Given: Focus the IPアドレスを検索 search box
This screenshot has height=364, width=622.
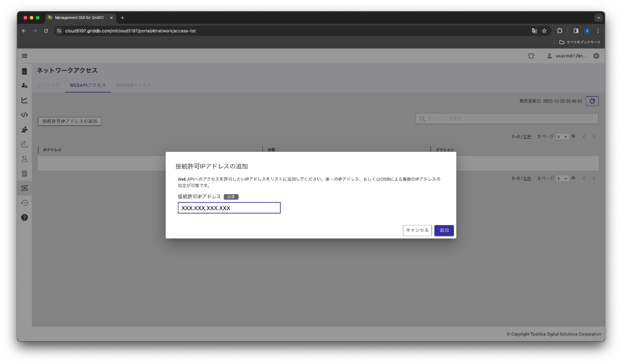Looking at the screenshot, I should [507, 118].
